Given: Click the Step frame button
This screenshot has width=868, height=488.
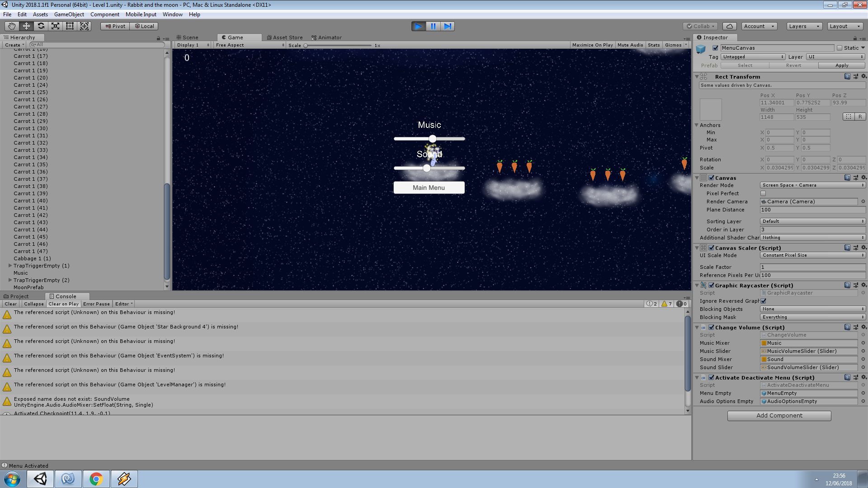Looking at the screenshot, I should (x=448, y=26).
